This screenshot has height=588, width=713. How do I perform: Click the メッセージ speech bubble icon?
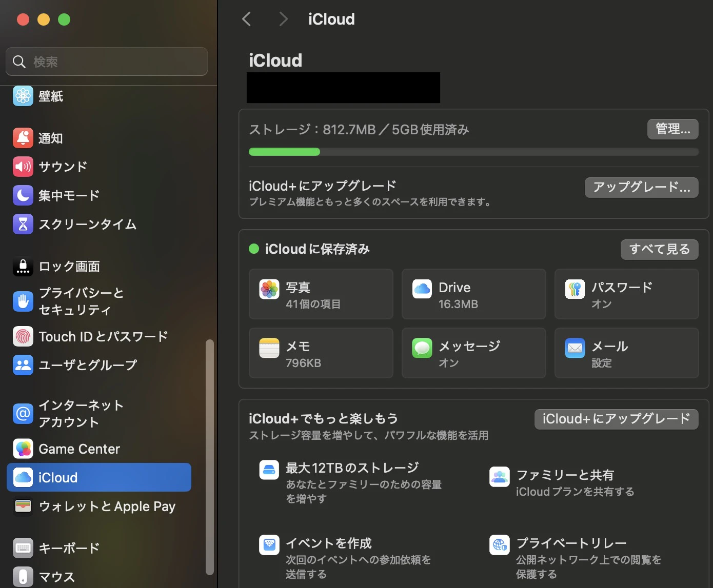point(422,348)
